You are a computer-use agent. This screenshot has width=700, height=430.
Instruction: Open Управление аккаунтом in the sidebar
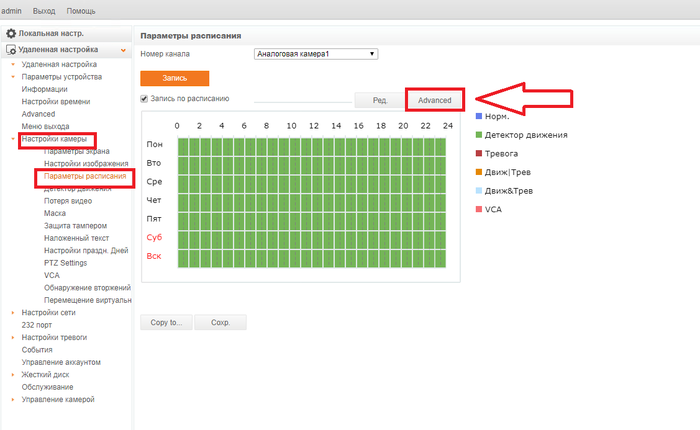coord(61,362)
